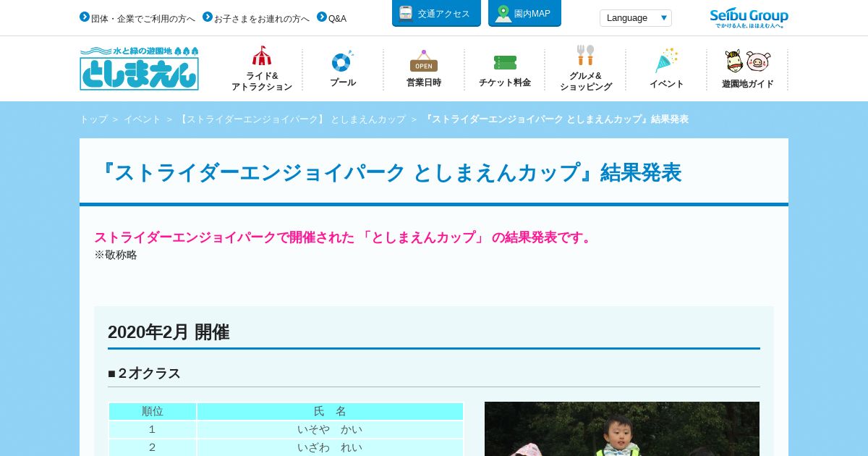868x456 pixels.
Task: Click arrow icon beside Q&A
Action: (x=322, y=17)
